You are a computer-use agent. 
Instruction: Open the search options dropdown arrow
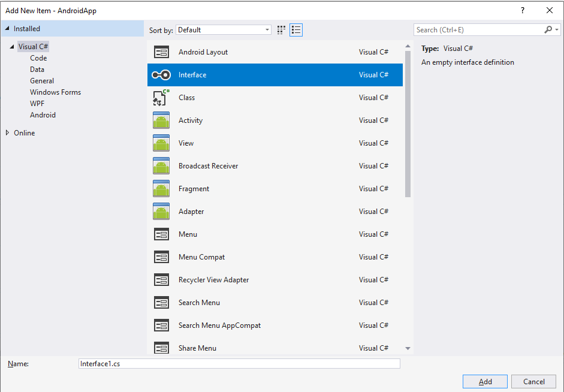coord(557,30)
